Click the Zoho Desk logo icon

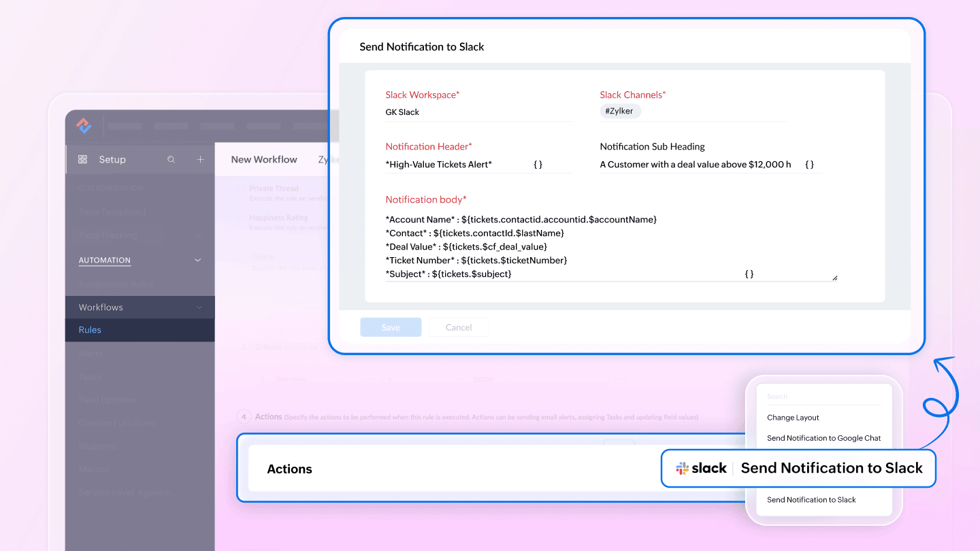pyautogui.click(x=84, y=125)
